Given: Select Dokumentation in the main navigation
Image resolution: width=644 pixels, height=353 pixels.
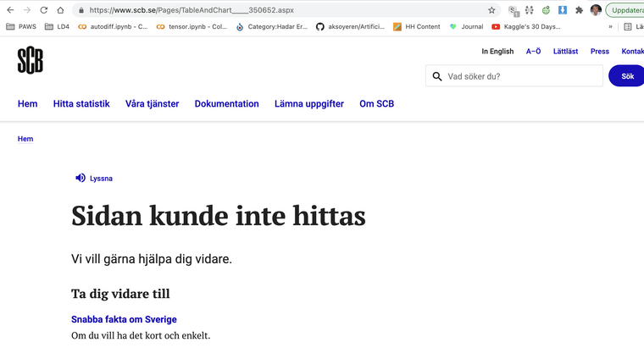Looking at the screenshot, I should [226, 104].
